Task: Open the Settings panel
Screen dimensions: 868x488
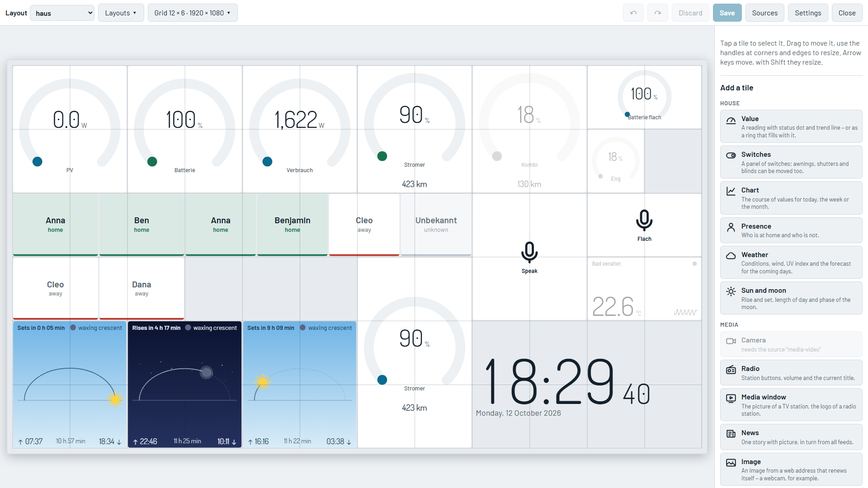Action: [808, 13]
